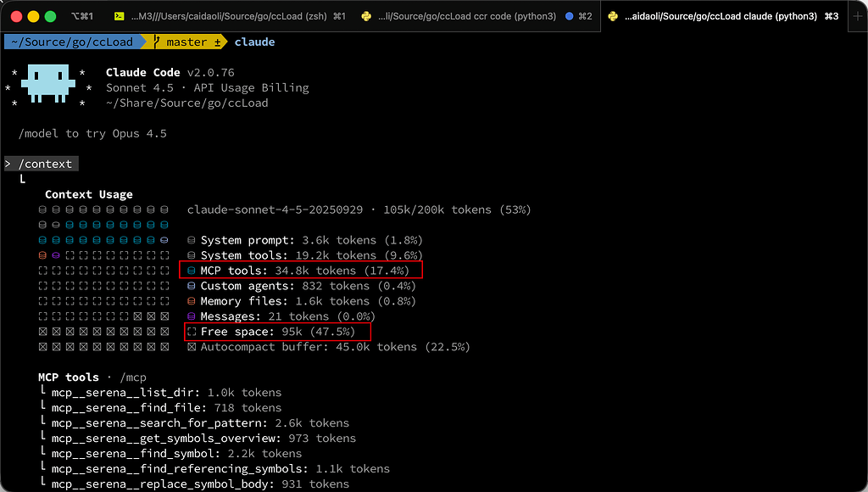Click the mcp__serena__replace_symbol_body entry
Screen dimensions: 868x492
pos(200,484)
